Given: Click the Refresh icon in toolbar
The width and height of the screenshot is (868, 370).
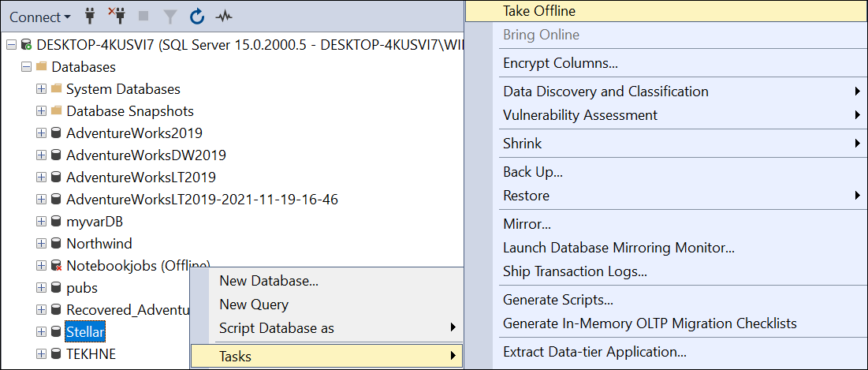Looking at the screenshot, I should click(x=197, y=16).
